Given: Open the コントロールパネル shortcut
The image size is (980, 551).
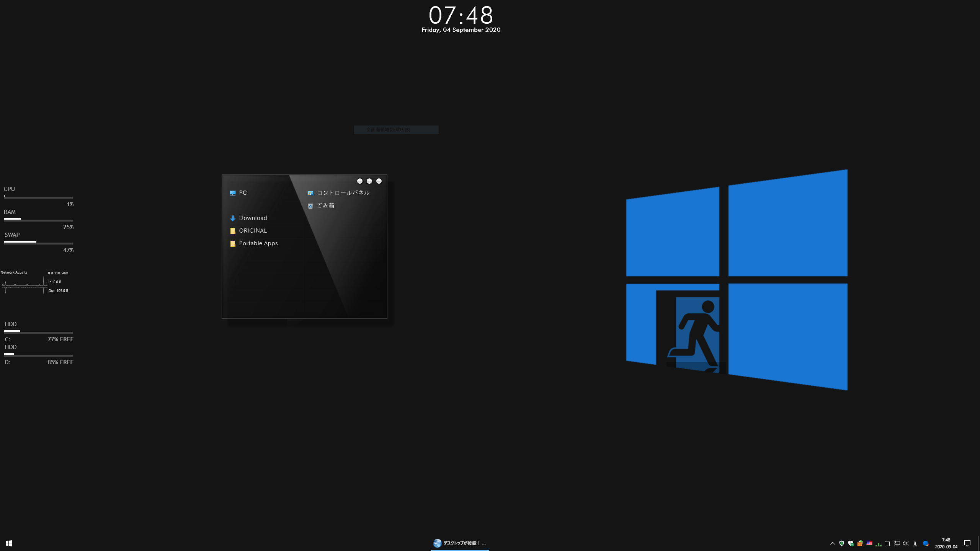Looking at the screenshot, I should (338, 193).
